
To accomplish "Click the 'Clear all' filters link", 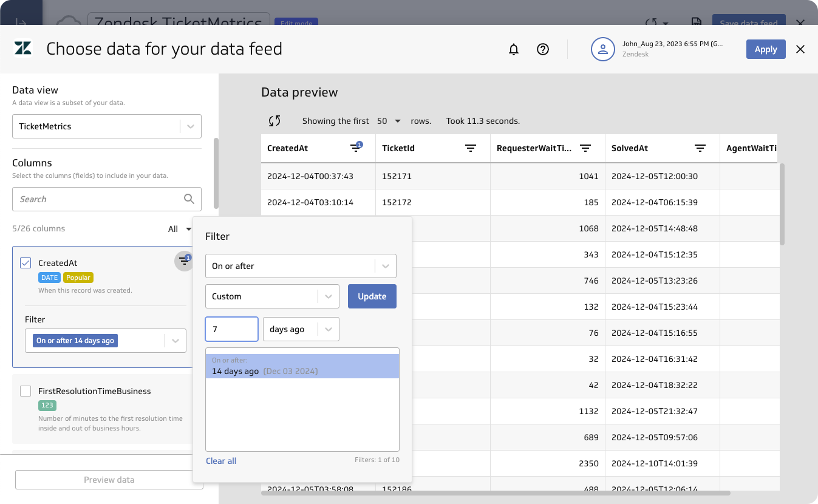I will point(221,461).
